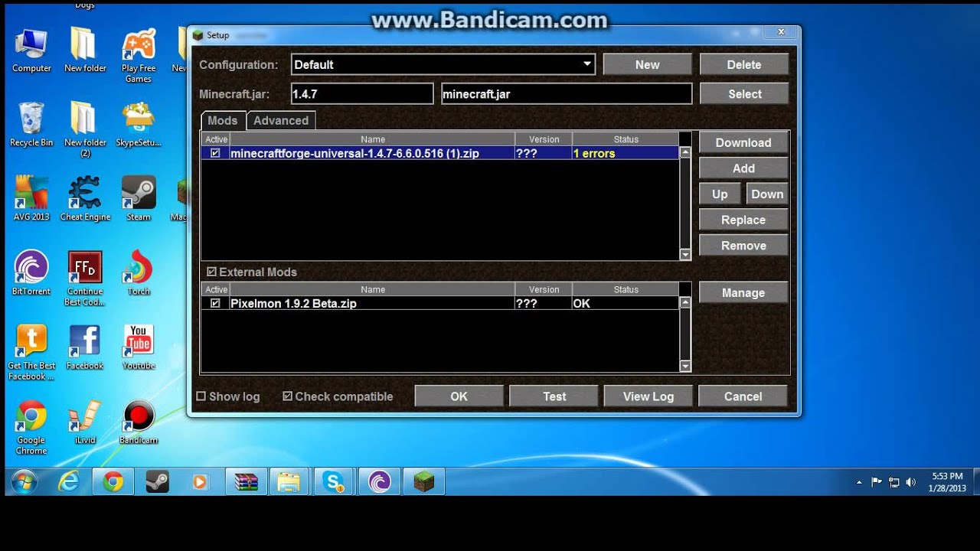Click the Add mod button
The height and width of the screenshot is (551, 980).
pyautogui.click(x=743, y=168)
